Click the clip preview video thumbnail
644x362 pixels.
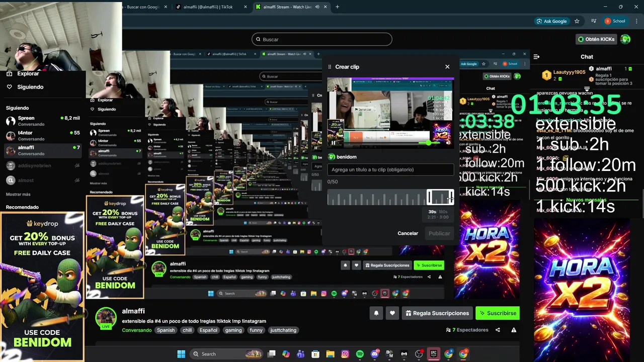pos(390,113)
